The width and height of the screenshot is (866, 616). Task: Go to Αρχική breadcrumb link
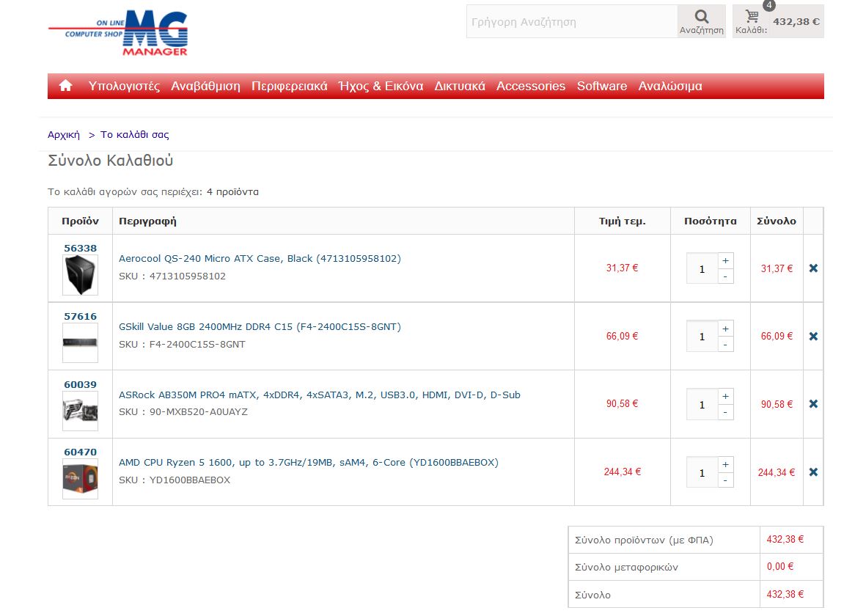point(64,135)
